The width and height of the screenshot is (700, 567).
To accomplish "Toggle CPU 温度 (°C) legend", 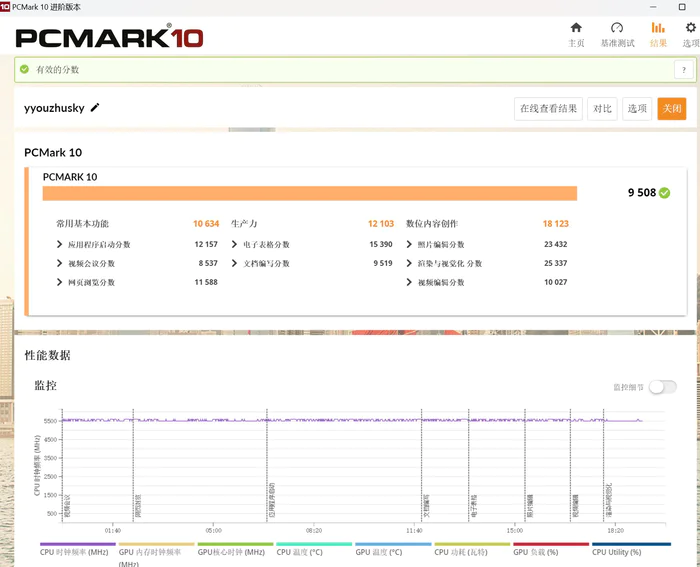I will click(x=314, y=549).
